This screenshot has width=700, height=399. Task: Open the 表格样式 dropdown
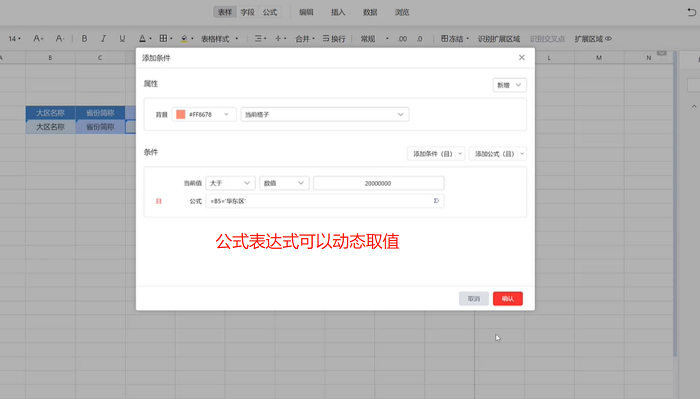coord(219,39)
